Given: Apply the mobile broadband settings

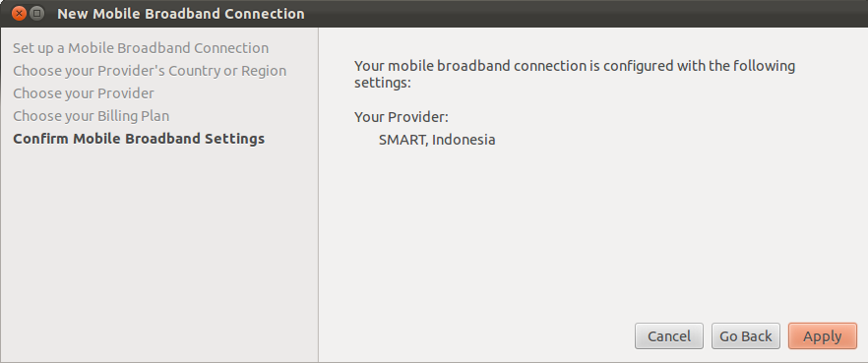Looking at the screenshot, I should tap(822, 335).
